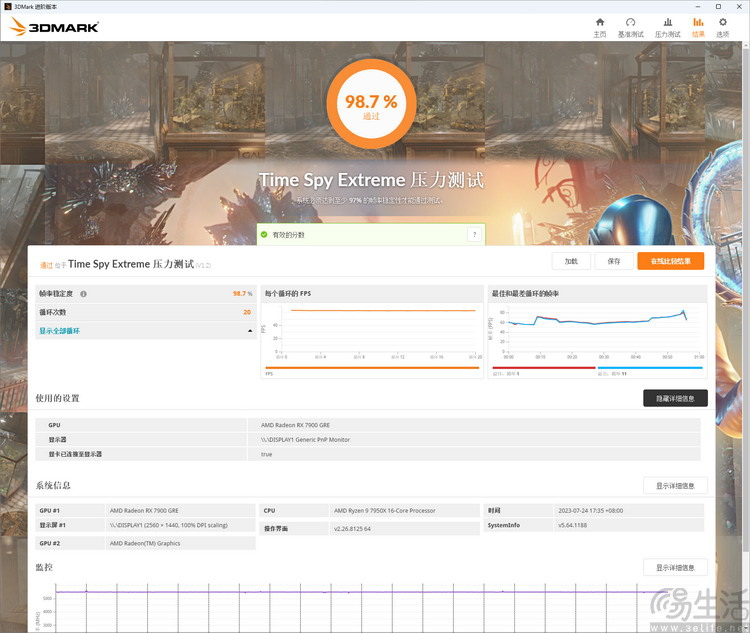
Task: Click the 隐藏详细信息 button
Action: [x=675, y=398]
